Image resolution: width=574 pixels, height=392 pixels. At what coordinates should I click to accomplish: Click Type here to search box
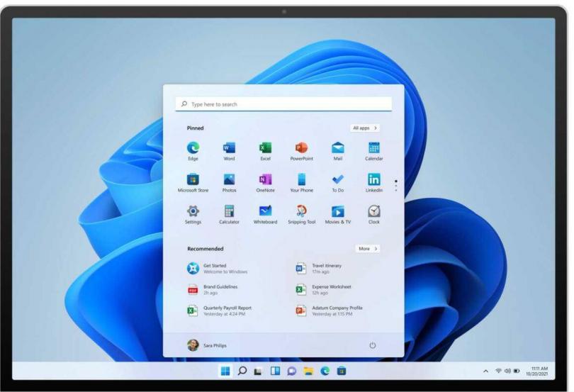coord(283,104)
